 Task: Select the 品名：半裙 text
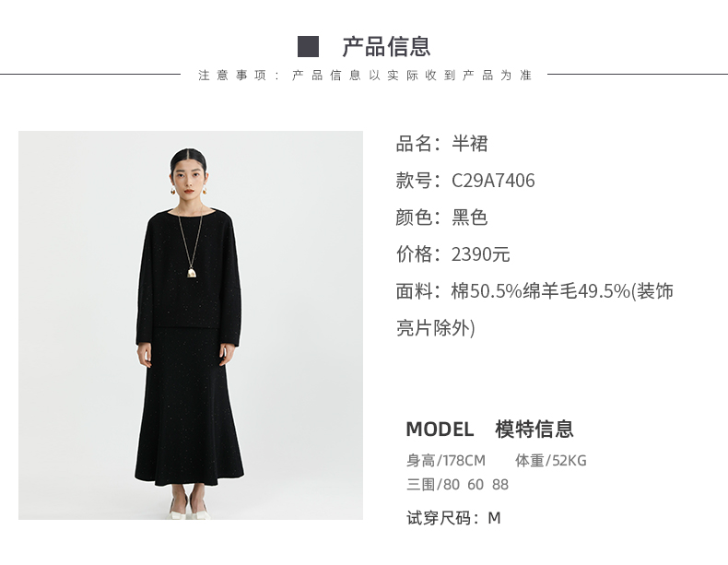point(442,144)
